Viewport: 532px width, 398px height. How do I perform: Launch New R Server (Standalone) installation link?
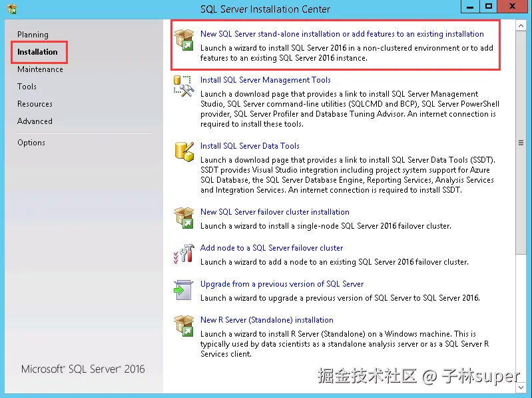[x=267, y=320]
